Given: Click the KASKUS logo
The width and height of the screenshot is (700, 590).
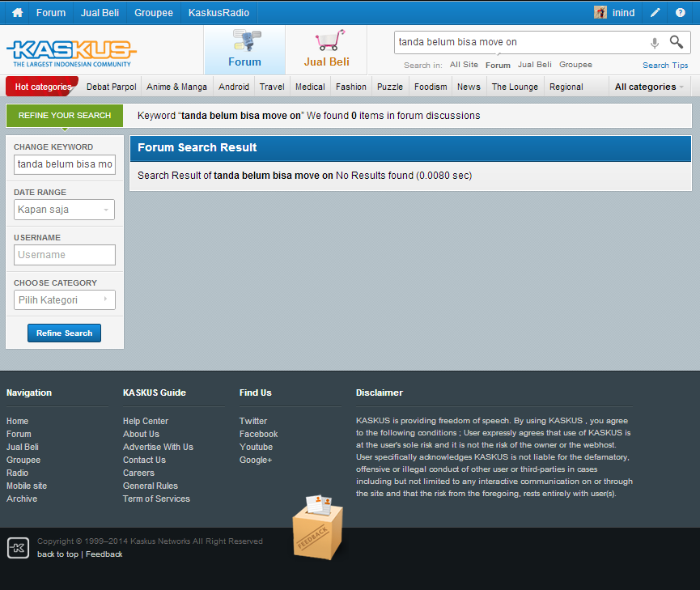Looking at the screenshot, I should click(71, 53).
